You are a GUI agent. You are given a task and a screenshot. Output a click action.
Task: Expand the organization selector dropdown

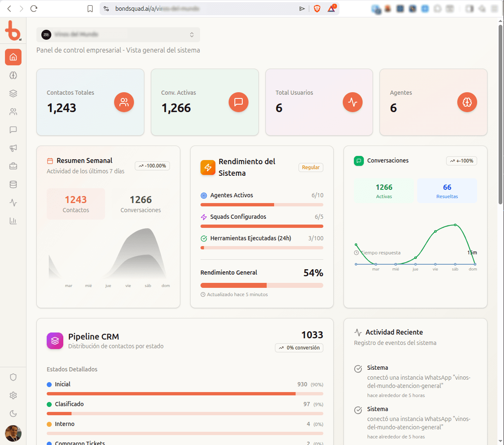[x=118, y=35]
